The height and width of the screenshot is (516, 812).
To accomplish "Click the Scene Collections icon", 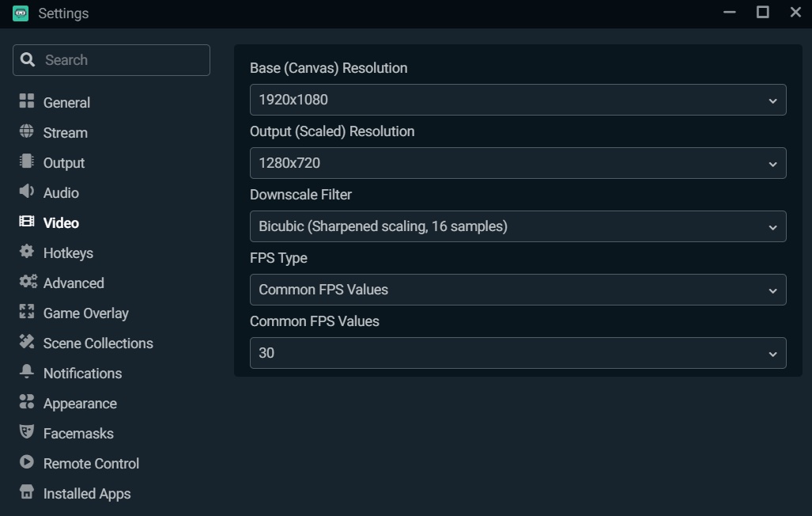I will (x=26, y=343).
